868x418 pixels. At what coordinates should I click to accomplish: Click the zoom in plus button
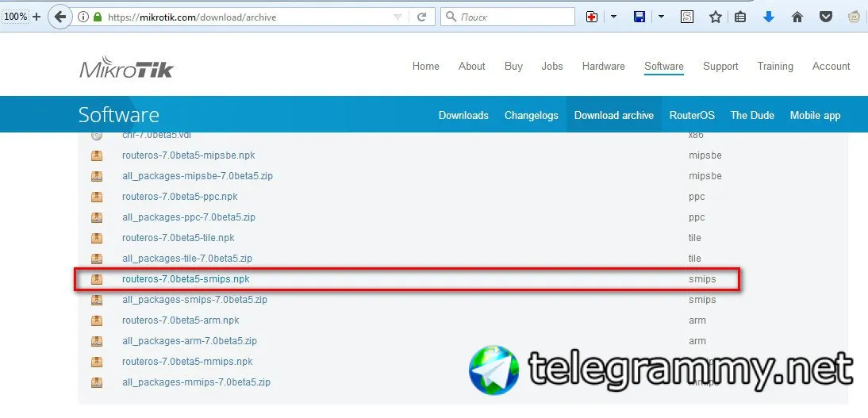coord(36,17)
